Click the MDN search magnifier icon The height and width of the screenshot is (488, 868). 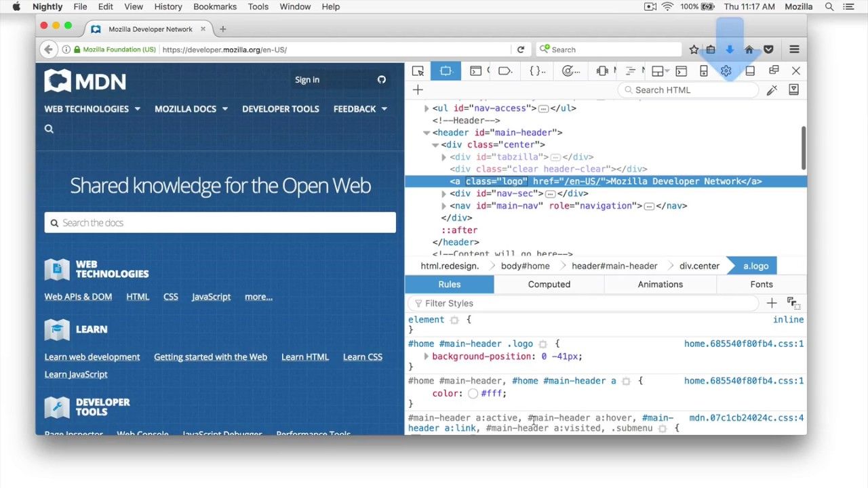tap(49, 129)
